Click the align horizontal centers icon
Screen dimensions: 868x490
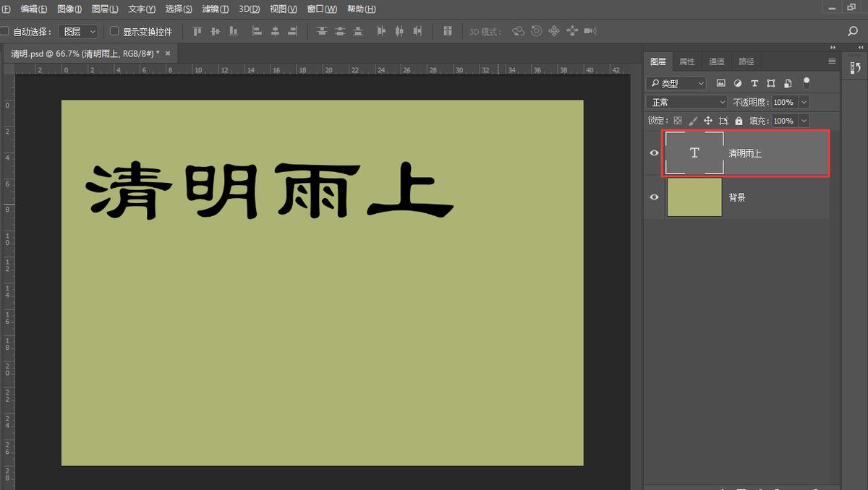coord(276,30)
